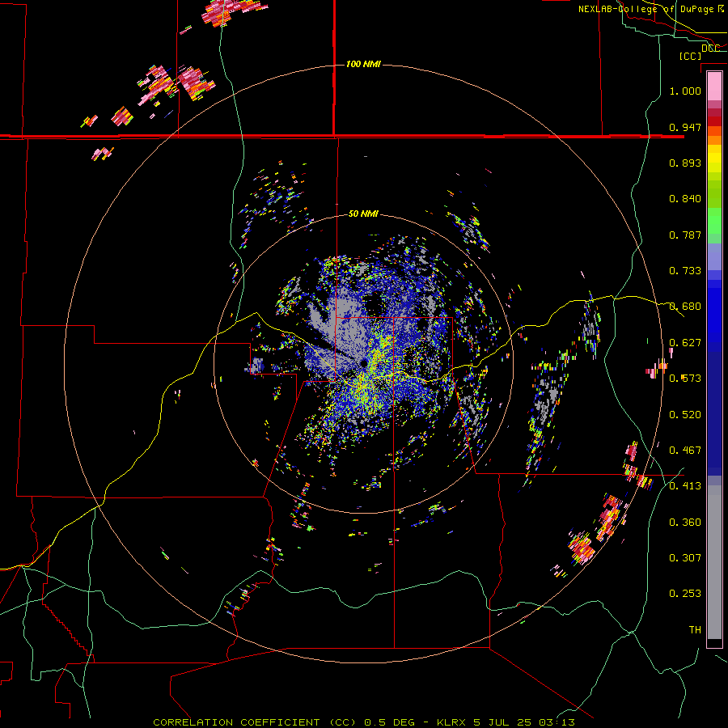Click the 0.893 legend value
The width and height of the screenshot is (728, 728).
[x=685, y=163]
